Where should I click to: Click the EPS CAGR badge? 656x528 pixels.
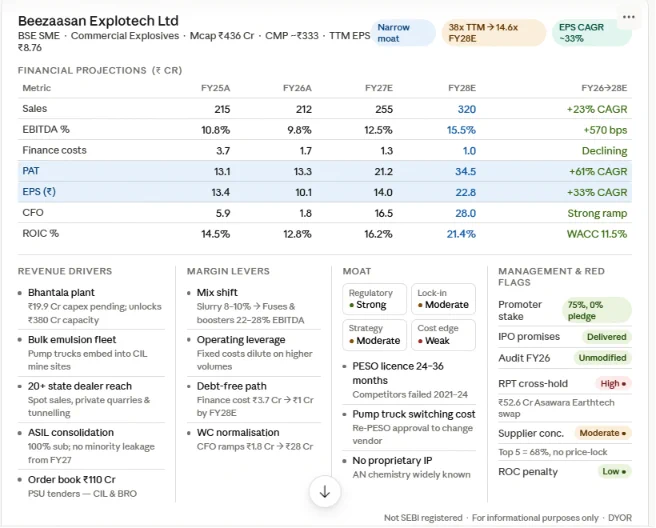tap(592, 33)
